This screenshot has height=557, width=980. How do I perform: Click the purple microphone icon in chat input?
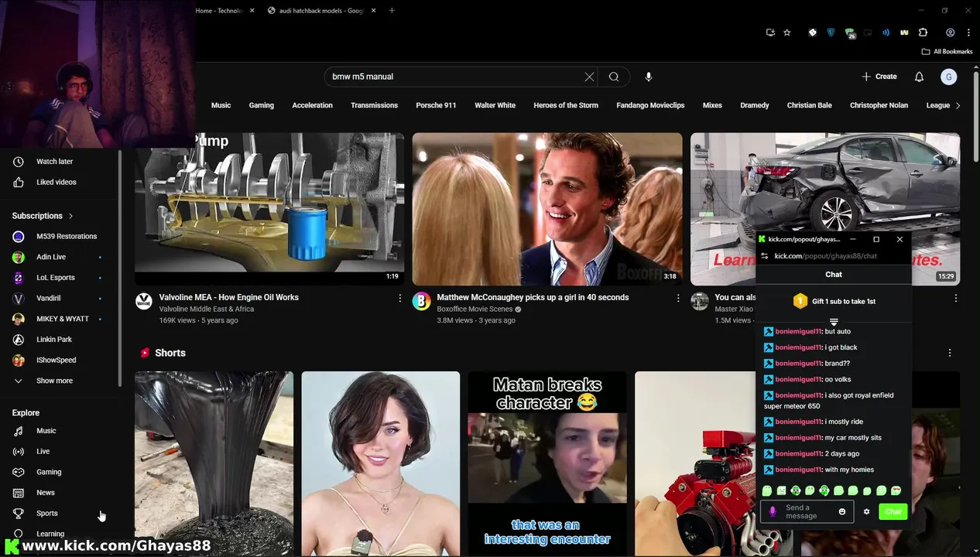773,511
